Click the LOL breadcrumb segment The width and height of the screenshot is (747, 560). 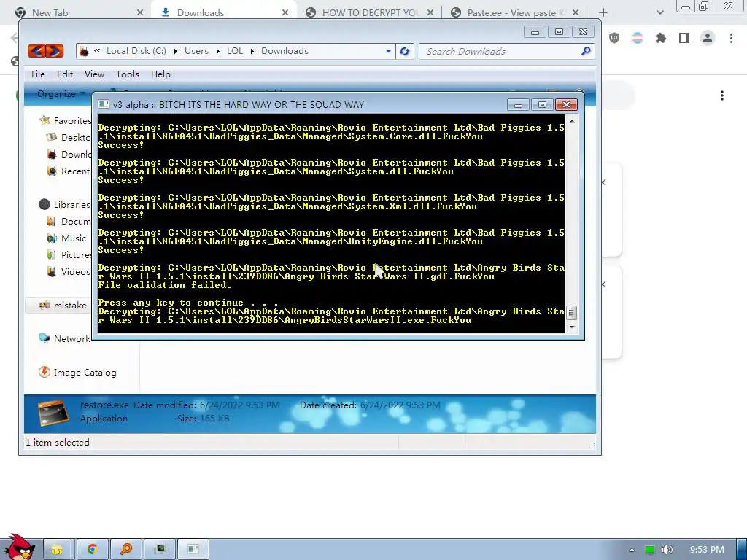[235, 51]
